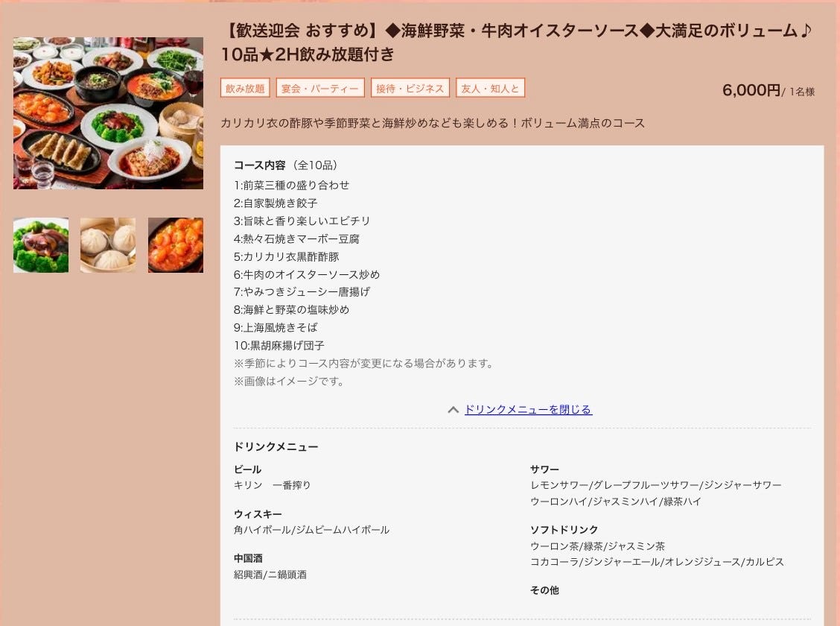Select the pork and broccoli thumbnail
Viewport: 840px width, 626px height.
click(x=41, y=245)
